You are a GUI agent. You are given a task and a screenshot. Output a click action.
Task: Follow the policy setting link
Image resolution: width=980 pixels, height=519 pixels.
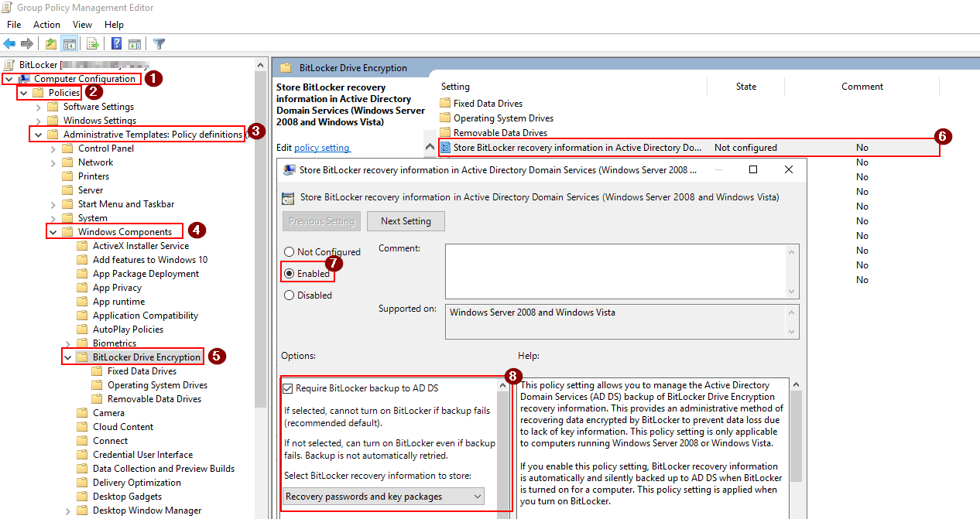coord(322,147)
